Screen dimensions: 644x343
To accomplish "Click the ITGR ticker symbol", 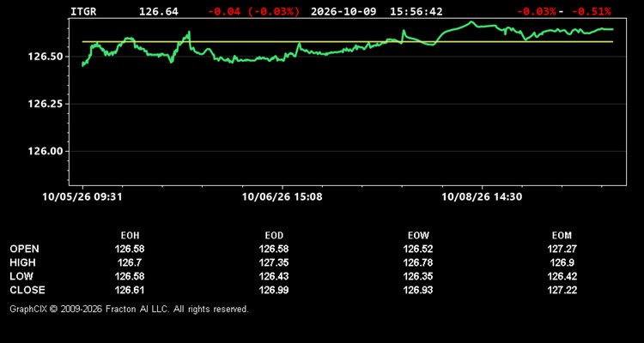I will (83, 11).
